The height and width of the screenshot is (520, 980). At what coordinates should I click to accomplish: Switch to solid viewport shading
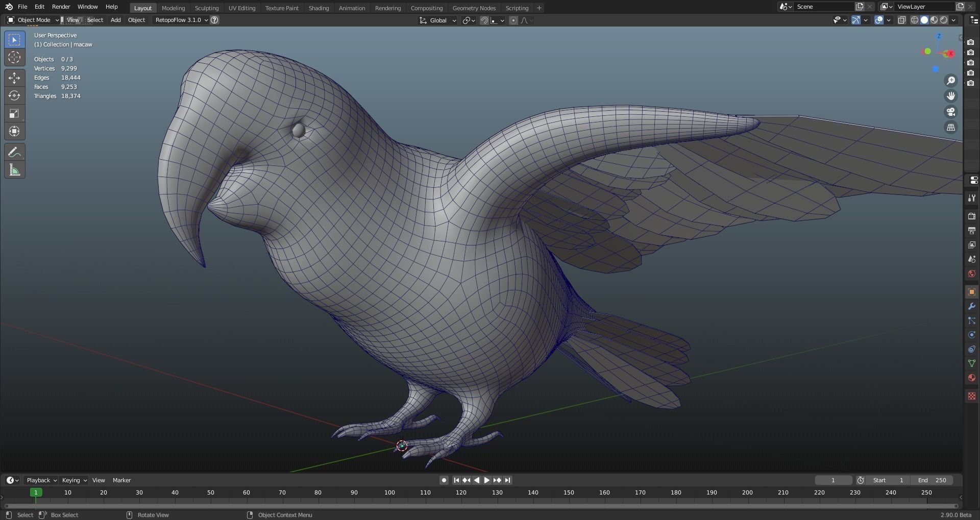[924, 20]
